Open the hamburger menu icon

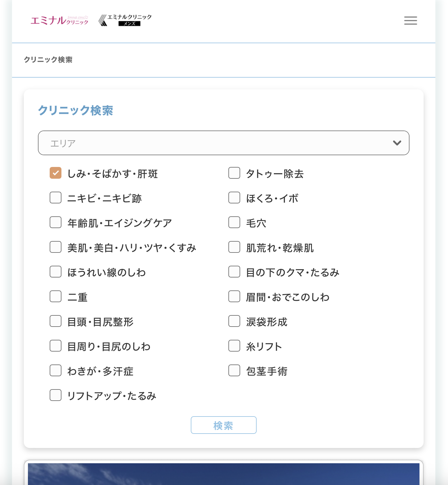pyautogui.click(x=410, y=21)
